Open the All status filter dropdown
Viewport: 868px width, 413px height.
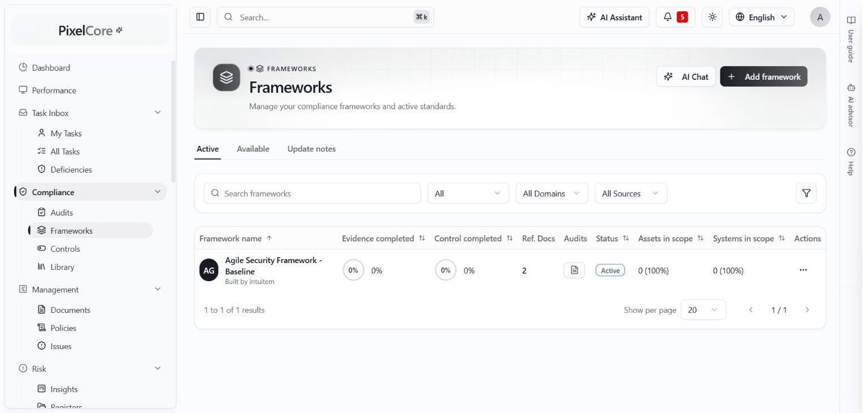468,193
